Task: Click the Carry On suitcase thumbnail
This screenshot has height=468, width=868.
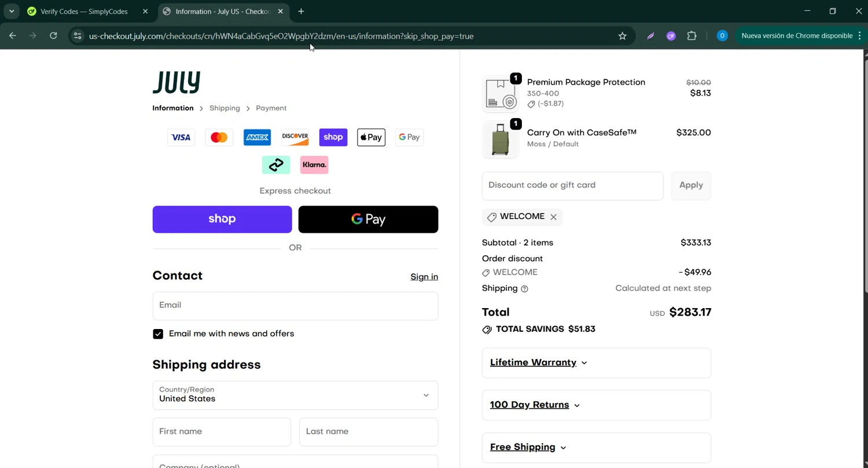Action: pos(500,140)
